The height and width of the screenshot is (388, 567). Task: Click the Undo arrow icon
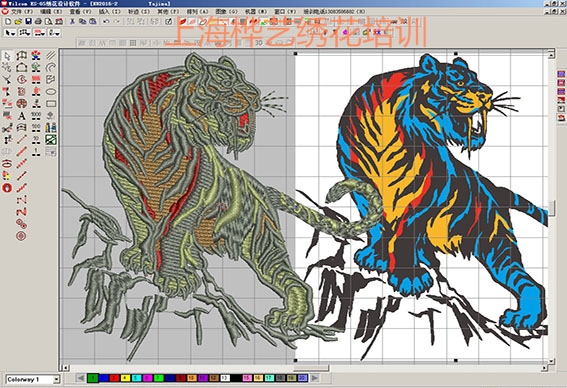click(x=106, y=22)
